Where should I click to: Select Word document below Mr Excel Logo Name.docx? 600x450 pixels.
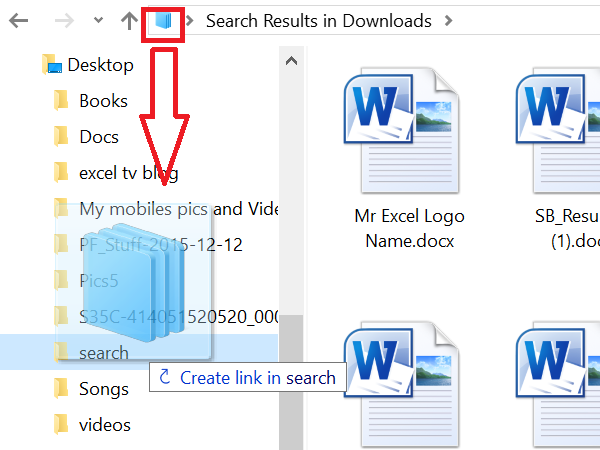click(401, 386)
